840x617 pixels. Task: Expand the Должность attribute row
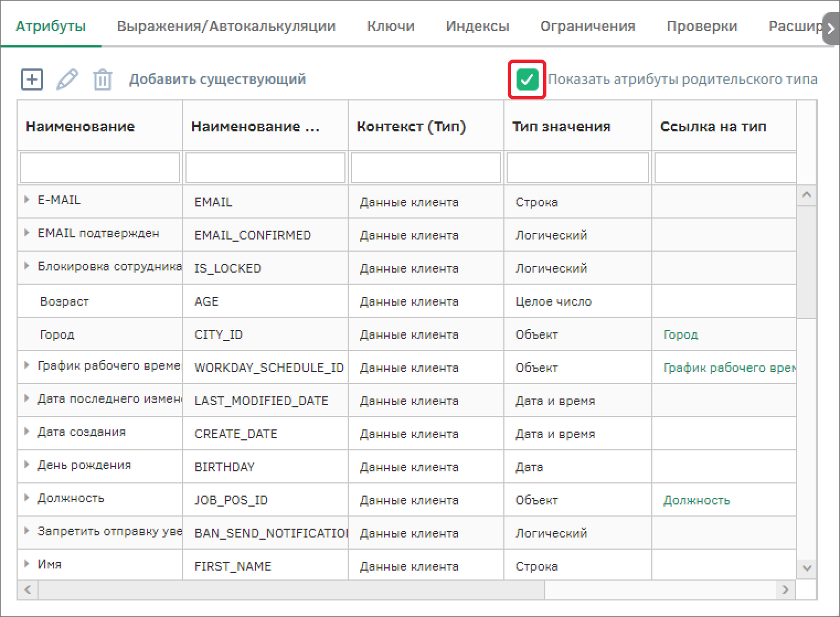(26, 498)
